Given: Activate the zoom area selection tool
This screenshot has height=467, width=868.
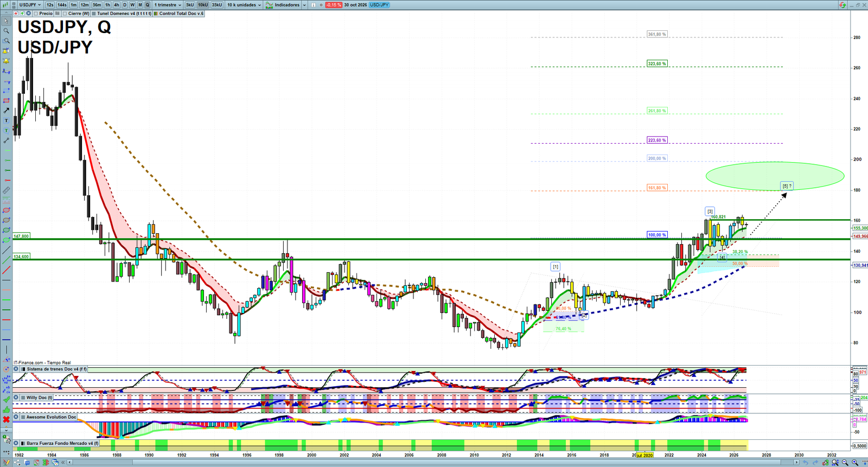Looking at the screenshot, I should (x=7, y=41).
